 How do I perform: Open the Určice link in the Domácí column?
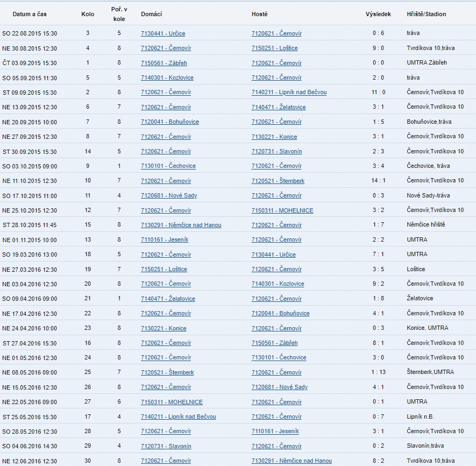(x=163, y=33)
